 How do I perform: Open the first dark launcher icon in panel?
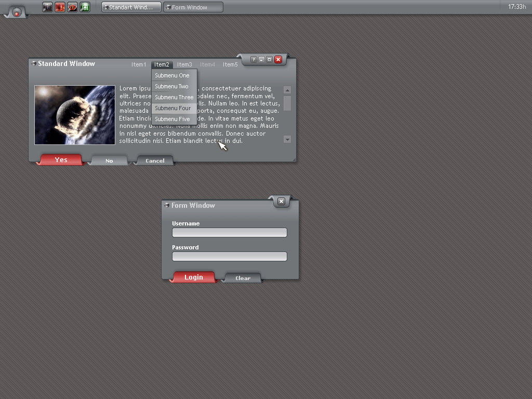(47, 7)
